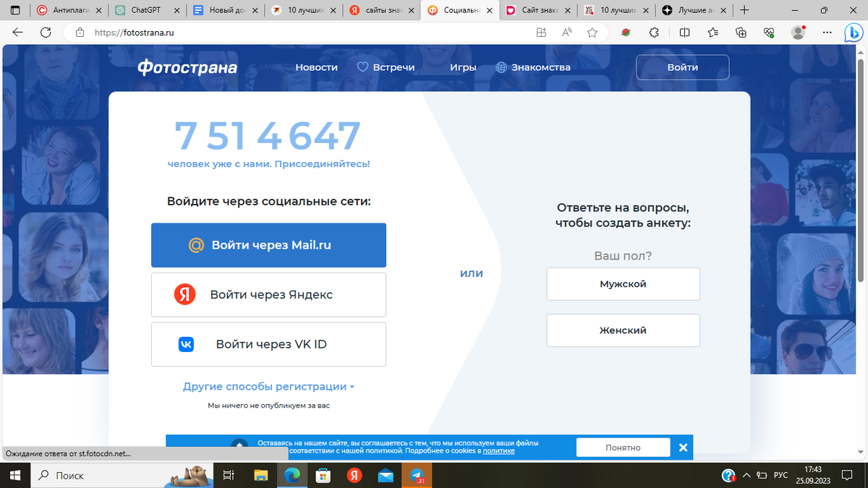
Task: Click the red Yandex logo icon
Action: [x=185, y=294]
